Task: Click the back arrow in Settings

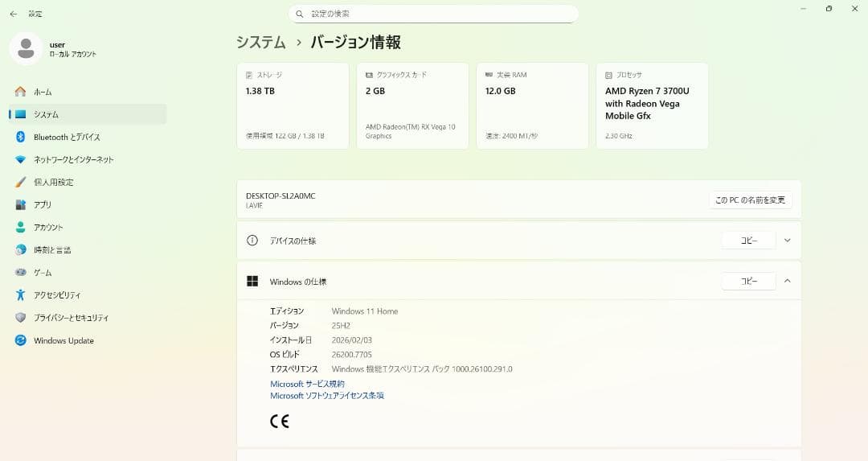Action: pyautogui.click(x=14, y=14)
